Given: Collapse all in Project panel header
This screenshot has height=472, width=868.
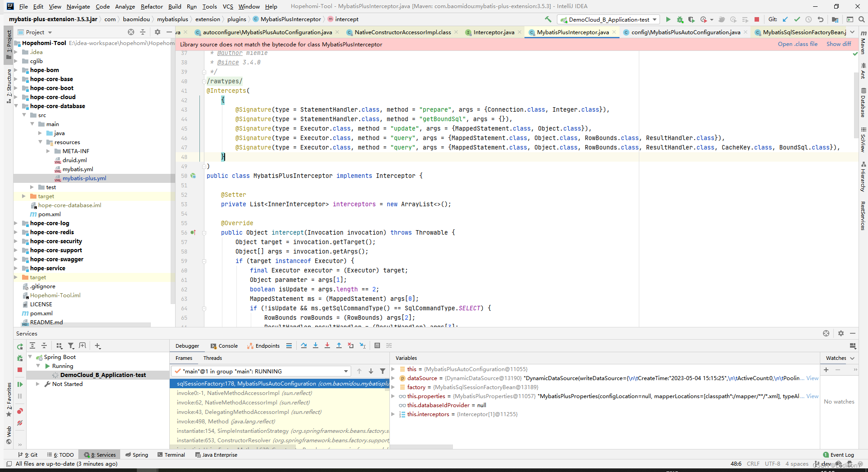Looking at the screenshot, I should (x=143, y=32).
